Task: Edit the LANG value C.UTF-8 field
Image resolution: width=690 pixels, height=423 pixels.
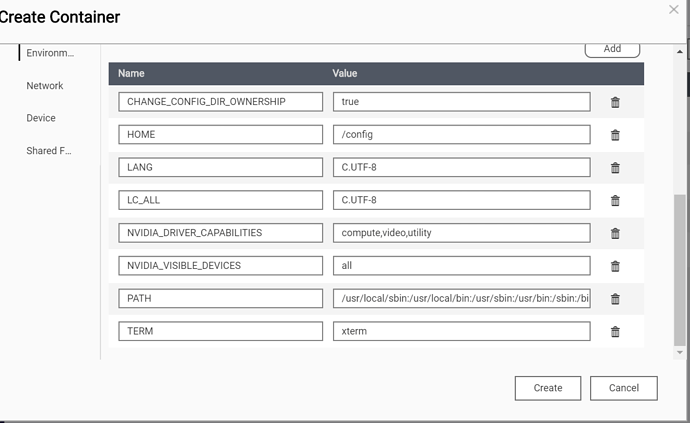Action: pos(462,167)
